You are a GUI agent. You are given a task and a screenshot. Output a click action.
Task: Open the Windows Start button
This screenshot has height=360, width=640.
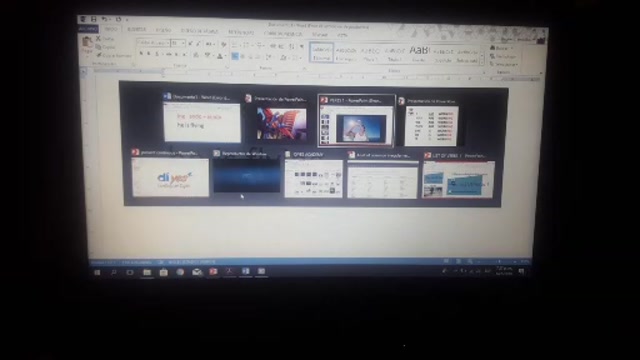pos(97,272)
